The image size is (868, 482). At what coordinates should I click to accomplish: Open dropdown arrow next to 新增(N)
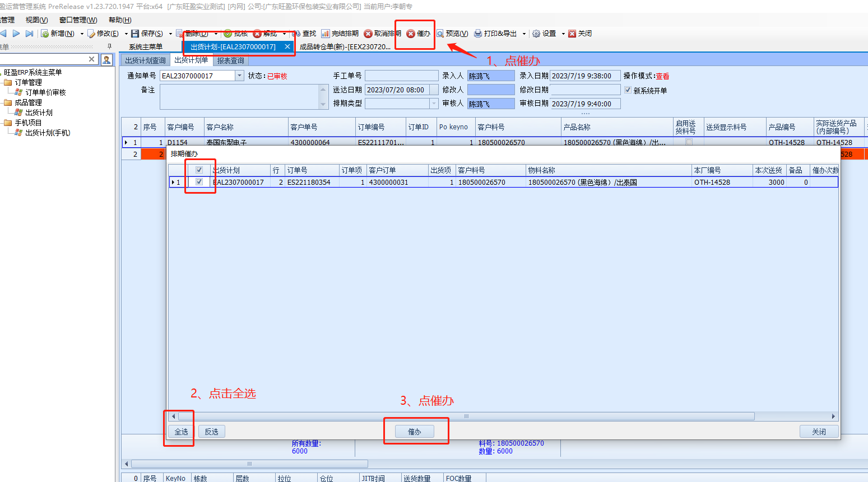(82, 34)
